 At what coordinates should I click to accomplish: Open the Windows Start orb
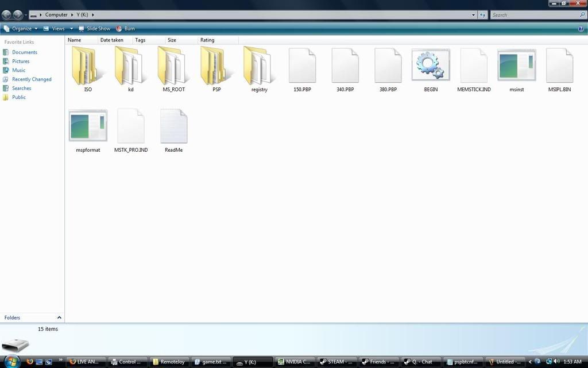(11, 361)
